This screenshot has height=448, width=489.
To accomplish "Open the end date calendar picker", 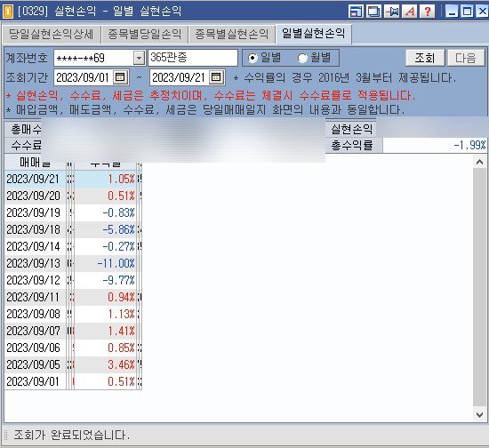I will tap(216, 77).
